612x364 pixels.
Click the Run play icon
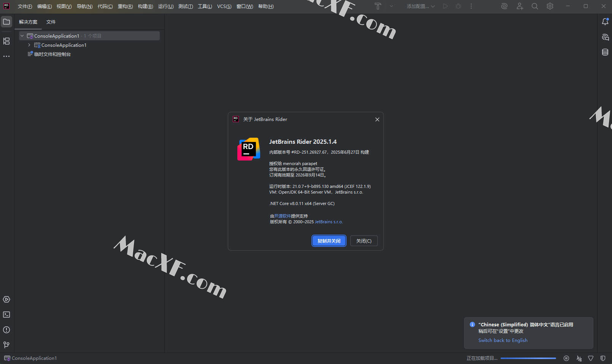tap(445, 6)
